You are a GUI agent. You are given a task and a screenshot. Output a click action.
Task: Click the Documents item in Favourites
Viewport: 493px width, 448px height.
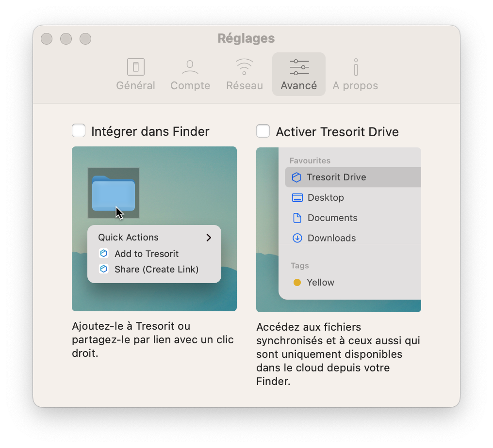[332, 218]
